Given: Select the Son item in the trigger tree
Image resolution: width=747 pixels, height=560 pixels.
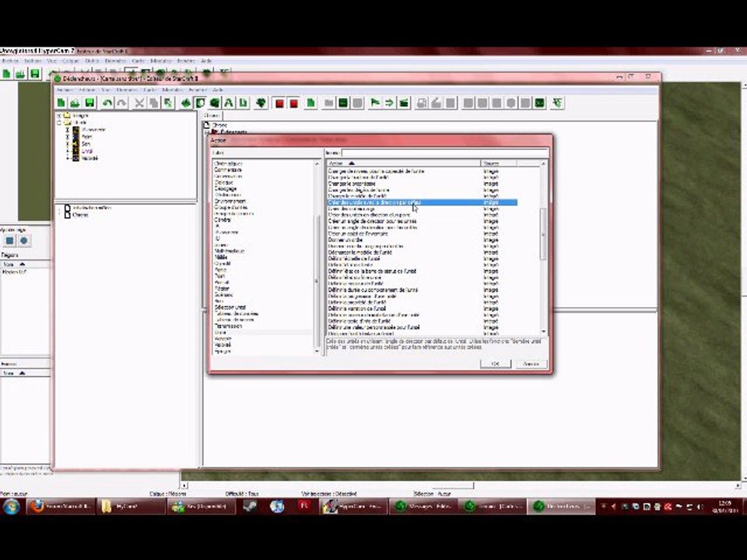Looking at the screenshot, I should point(86,144).
